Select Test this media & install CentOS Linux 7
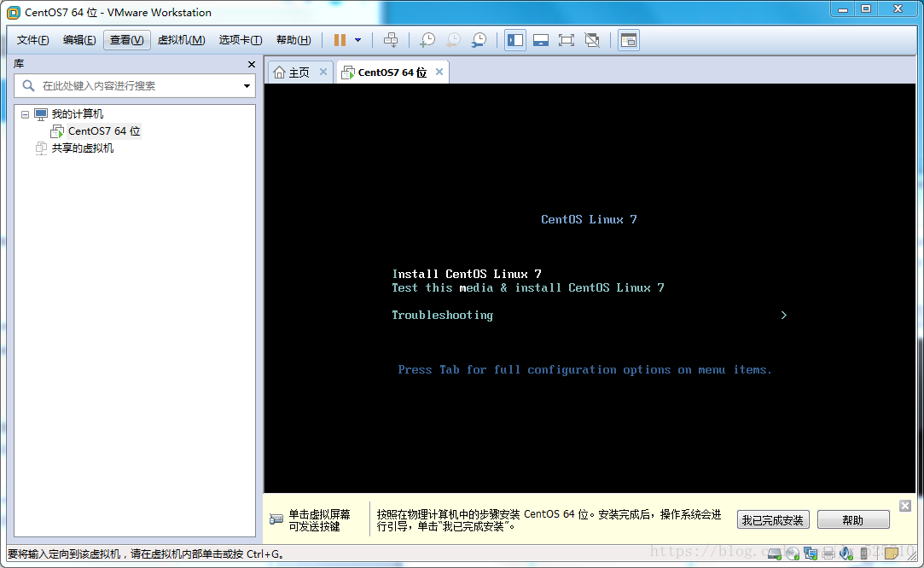Viewport: 924px width, 568px height. coord(528,288)
